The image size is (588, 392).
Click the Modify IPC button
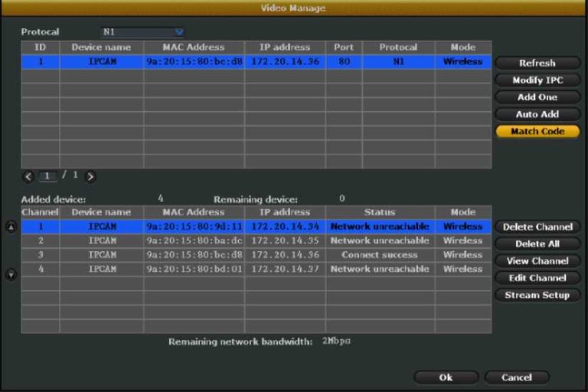[x=537, y=80]
